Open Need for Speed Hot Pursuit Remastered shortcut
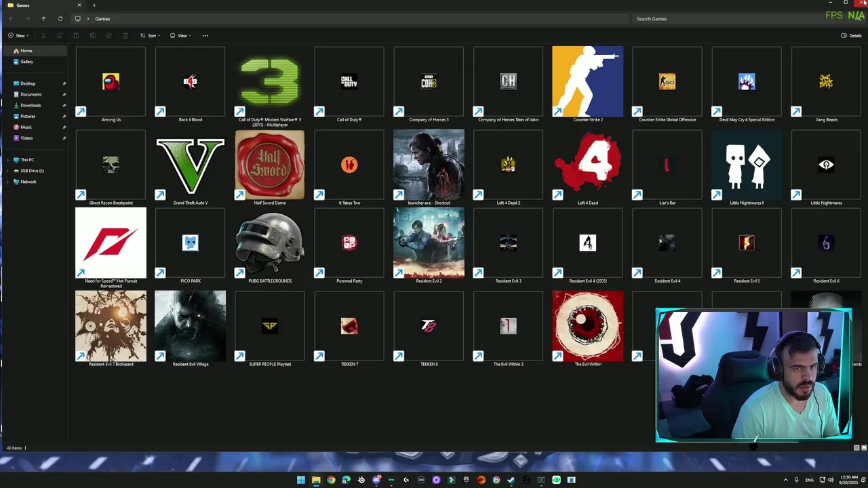 111,247
